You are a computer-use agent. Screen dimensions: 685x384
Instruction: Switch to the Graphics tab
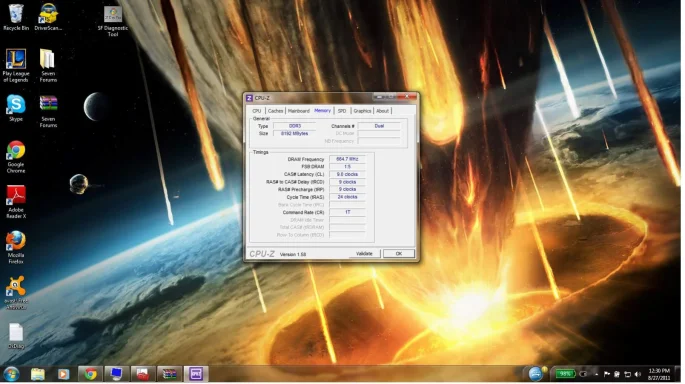(x=362, y=111)
